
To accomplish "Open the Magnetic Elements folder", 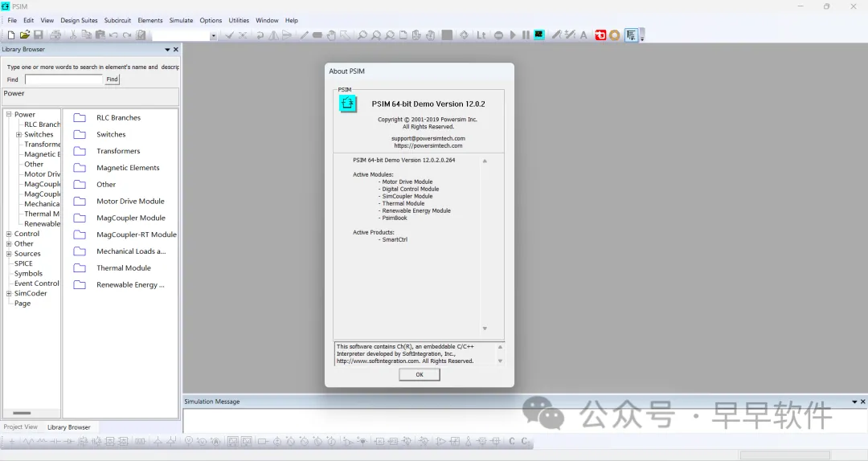I will point(128,168).
